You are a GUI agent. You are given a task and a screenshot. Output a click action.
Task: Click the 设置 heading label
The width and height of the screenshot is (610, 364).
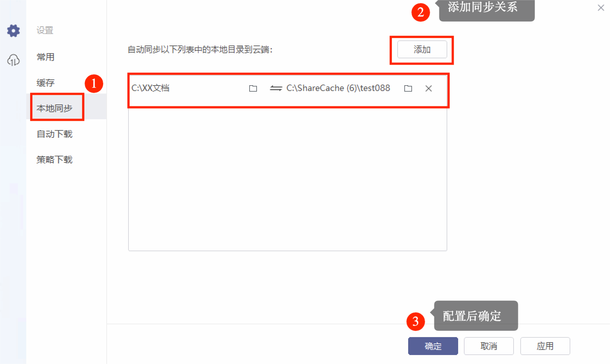point(45,30)
